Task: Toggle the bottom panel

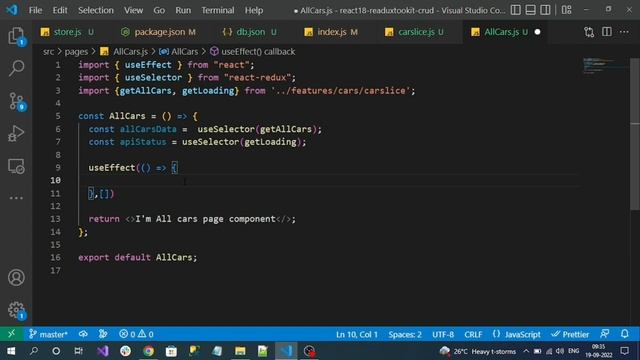Action: point(530,10)
